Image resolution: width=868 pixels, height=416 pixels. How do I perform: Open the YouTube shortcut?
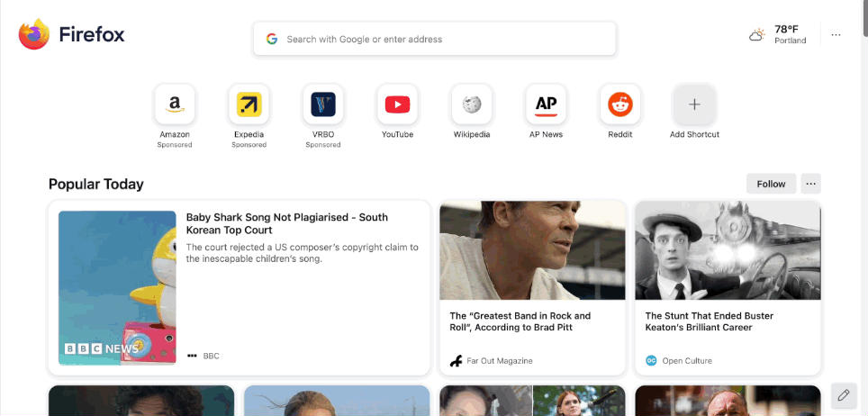click(397, 104)
